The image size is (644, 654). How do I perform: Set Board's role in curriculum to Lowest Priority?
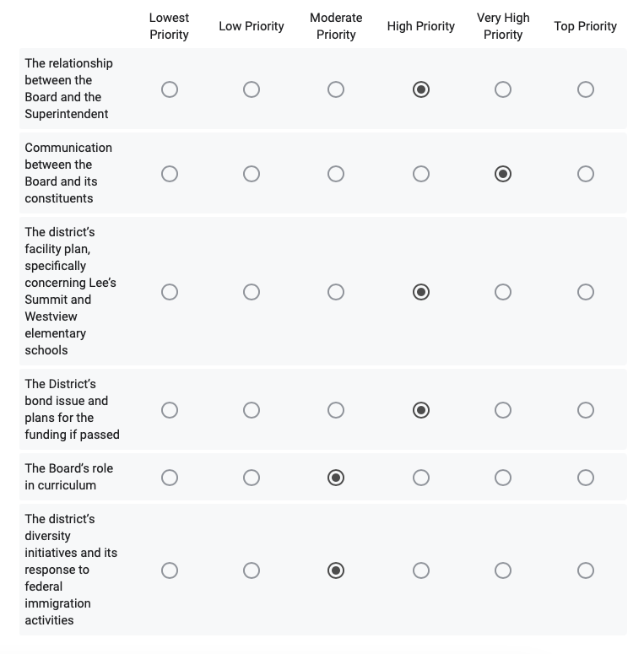tap(170, 478)
